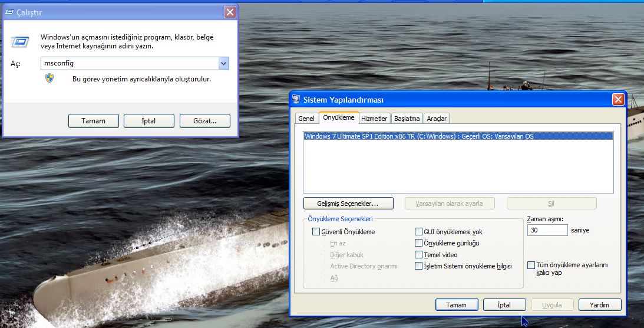This screenshot has width=644, height=328.
Task: Click İptal in the Çalıştır dialog
Action: pos(148,121)
